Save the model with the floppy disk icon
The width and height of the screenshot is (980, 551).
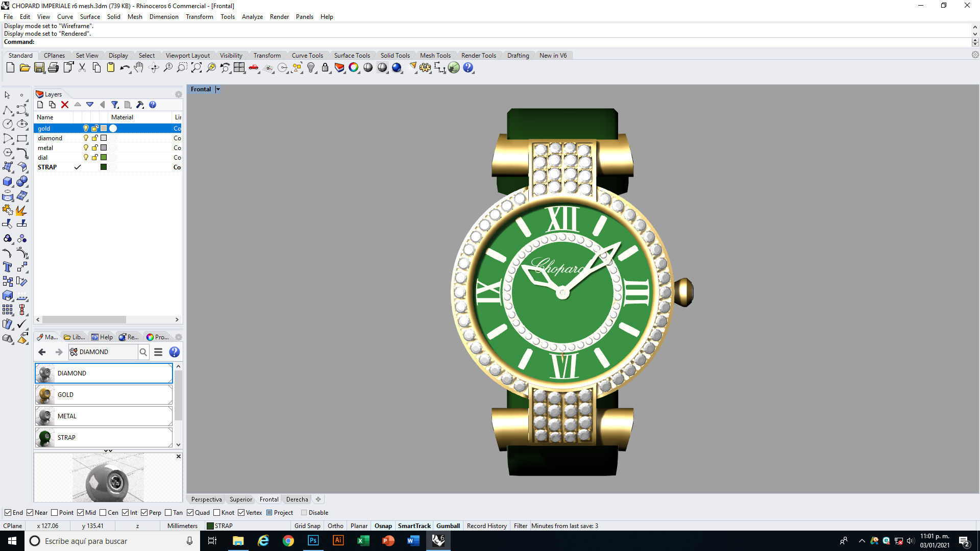(39, 67)
